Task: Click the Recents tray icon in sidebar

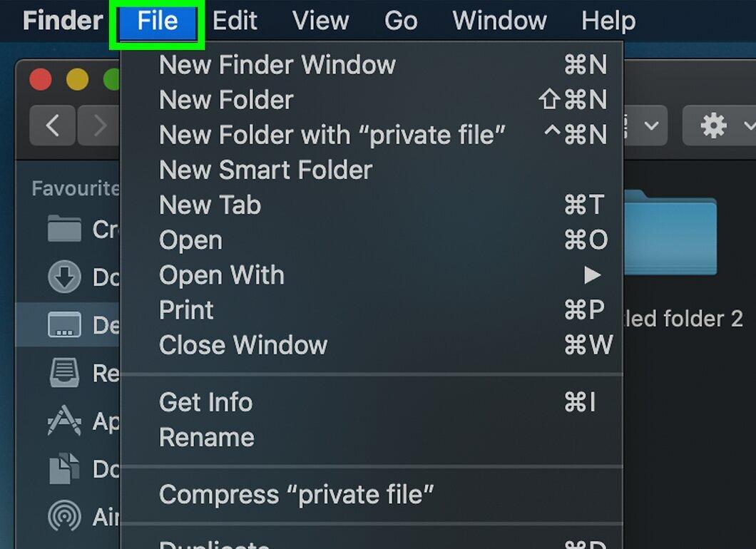Action: [64, 372]
